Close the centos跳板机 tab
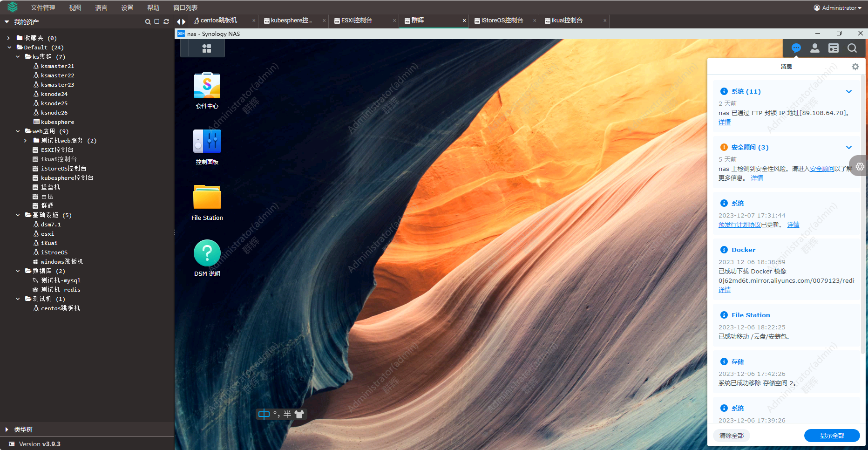Viewport: 868px width, 450px height. coord(254,20)
